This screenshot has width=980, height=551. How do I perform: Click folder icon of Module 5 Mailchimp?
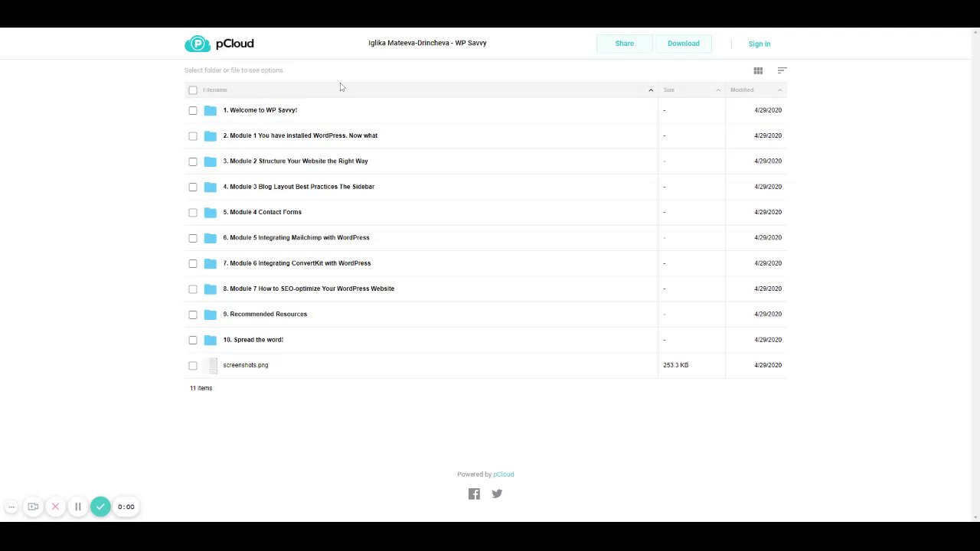[x=210, y=238]
